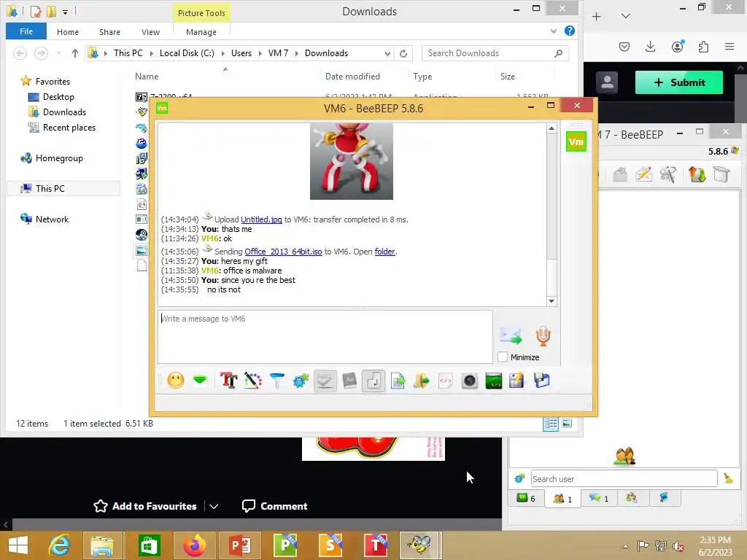Screen dimensions: 747x560
Task: Click the chat scrollbar down arrow
Action: 551,301
